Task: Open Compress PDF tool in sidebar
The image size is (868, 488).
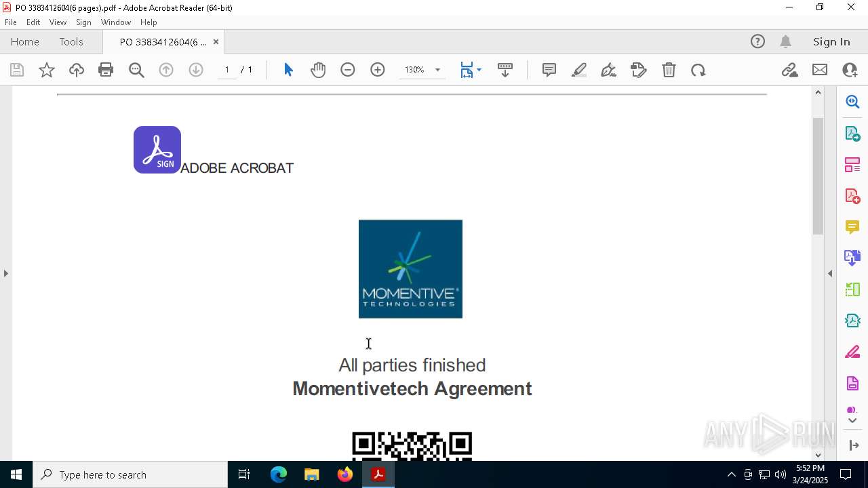Action: 852,321
